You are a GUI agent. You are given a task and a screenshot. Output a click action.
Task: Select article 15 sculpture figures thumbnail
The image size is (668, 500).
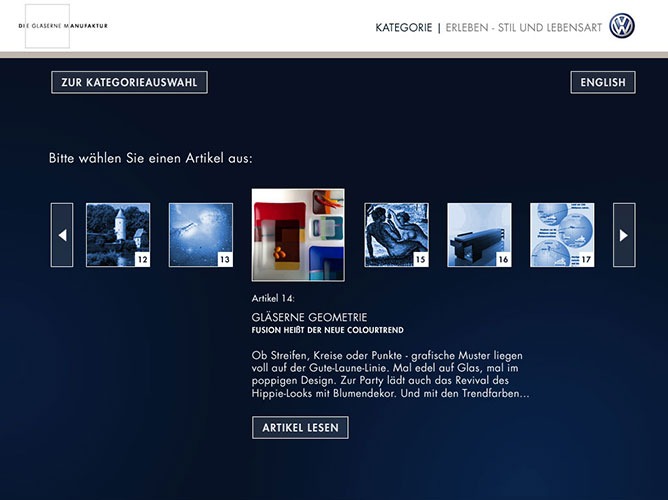397,235
